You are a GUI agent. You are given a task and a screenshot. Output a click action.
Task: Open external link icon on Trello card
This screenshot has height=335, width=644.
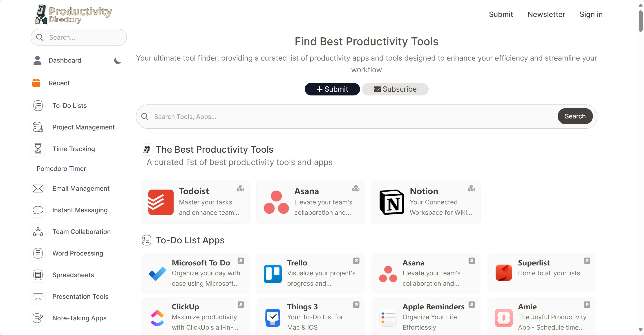tap(356, 261)
